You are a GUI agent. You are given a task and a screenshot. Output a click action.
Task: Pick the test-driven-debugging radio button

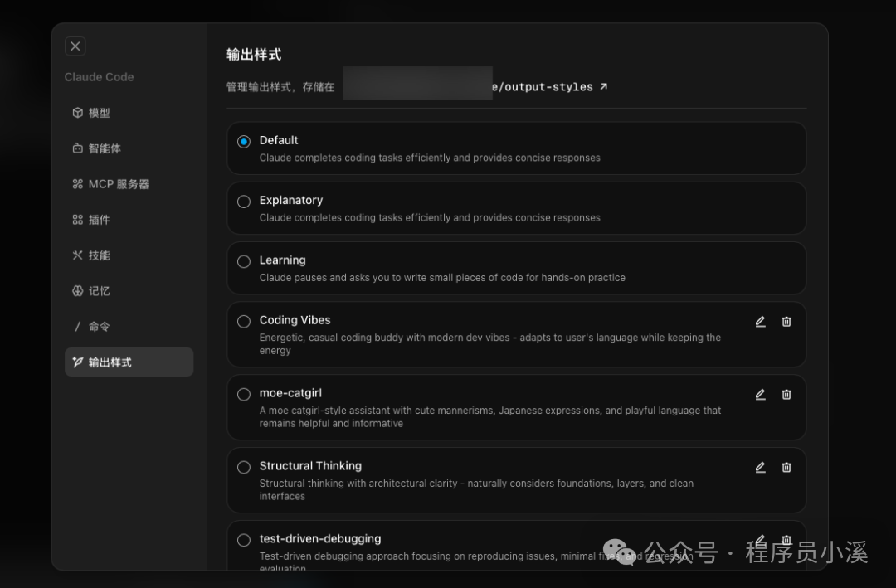click(244, 540)
